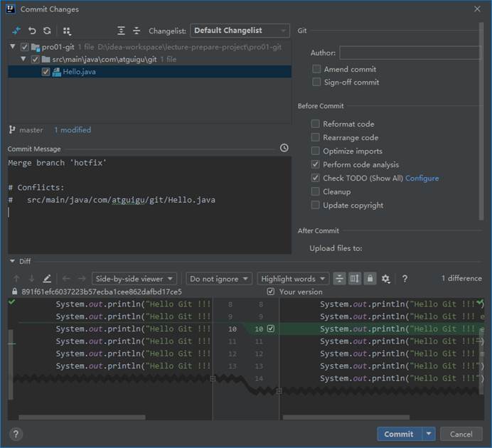Uncheck Perform code analysis

(x=316, y=164)
